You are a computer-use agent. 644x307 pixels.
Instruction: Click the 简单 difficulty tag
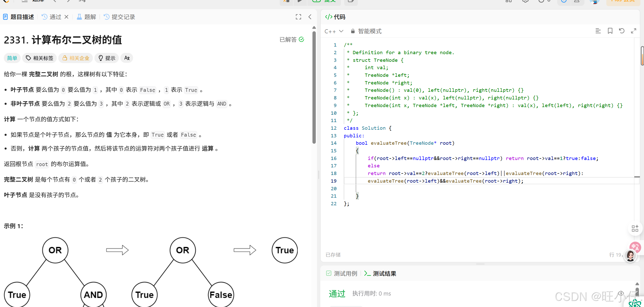[12, 58]
